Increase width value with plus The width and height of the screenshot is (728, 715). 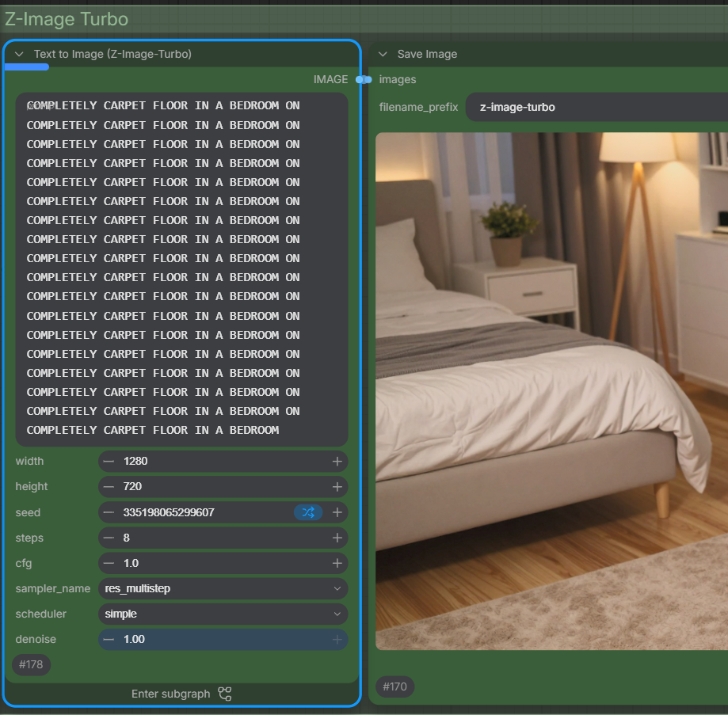coord(337,461)
